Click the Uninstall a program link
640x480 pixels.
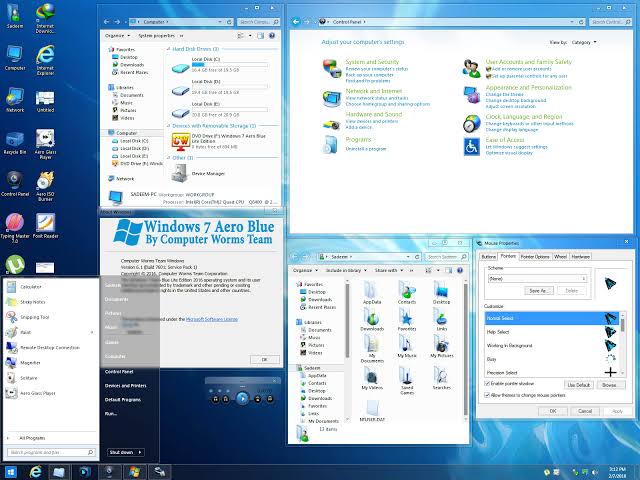366,149
